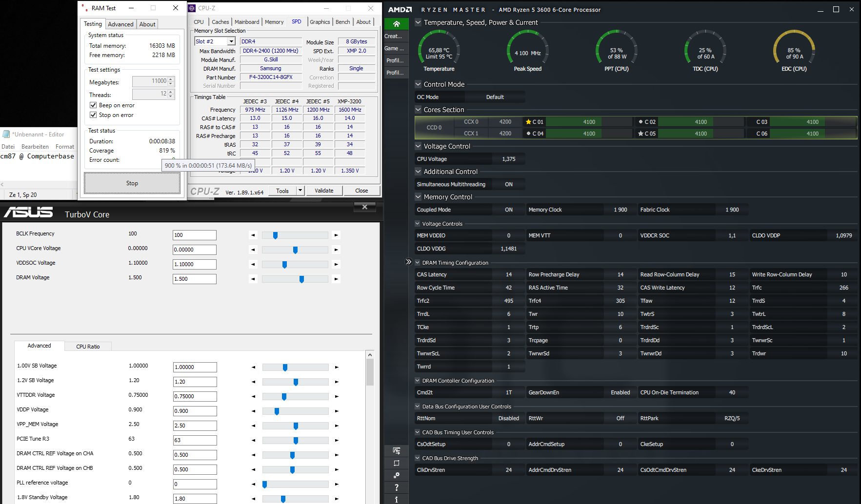Viewport: 861px width, 504px height.
Task: Click the CPU-Z title bar app icon
Action: pyautogui.click(x=192, y=8)
